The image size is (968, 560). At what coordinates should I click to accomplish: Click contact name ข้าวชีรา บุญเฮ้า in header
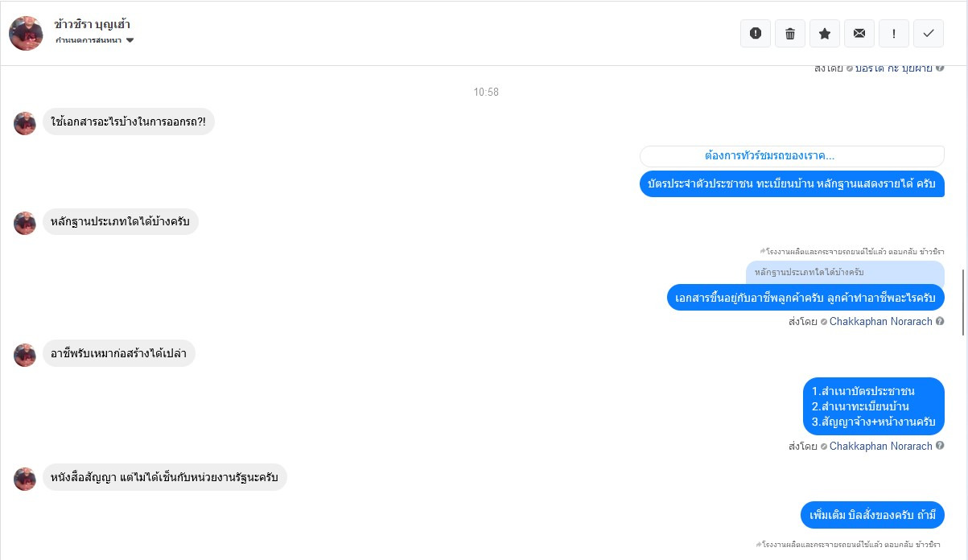point(93,24)
